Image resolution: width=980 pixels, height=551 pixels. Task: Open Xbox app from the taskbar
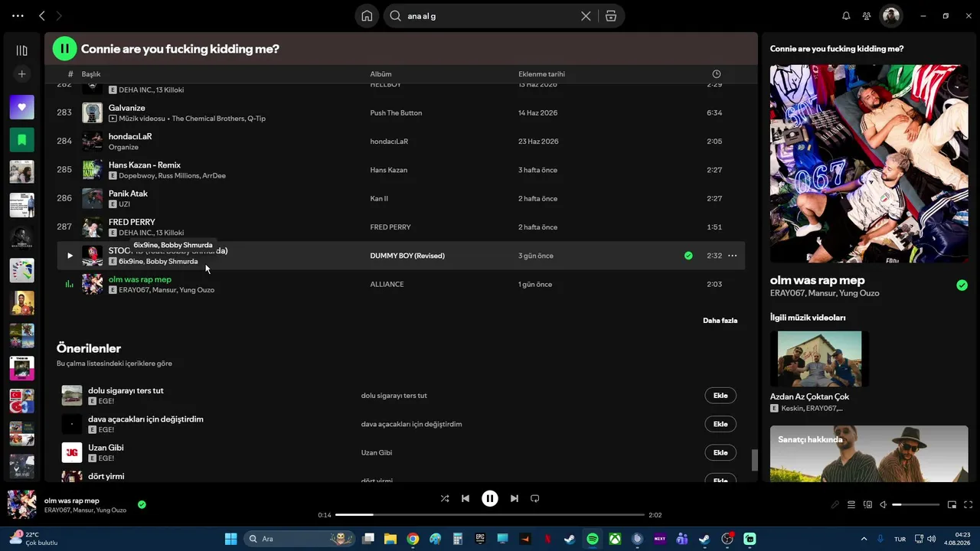pyautogui.click(x=615, y=539)
